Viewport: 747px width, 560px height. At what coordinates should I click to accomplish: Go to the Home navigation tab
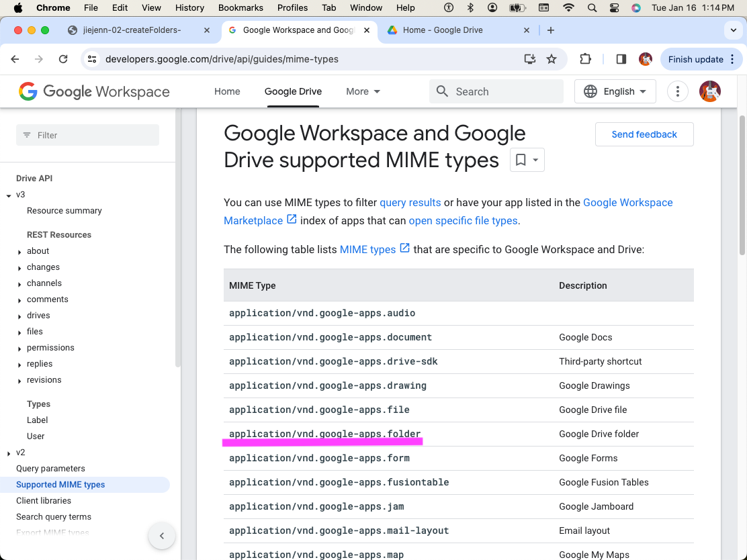coord(227,91)
